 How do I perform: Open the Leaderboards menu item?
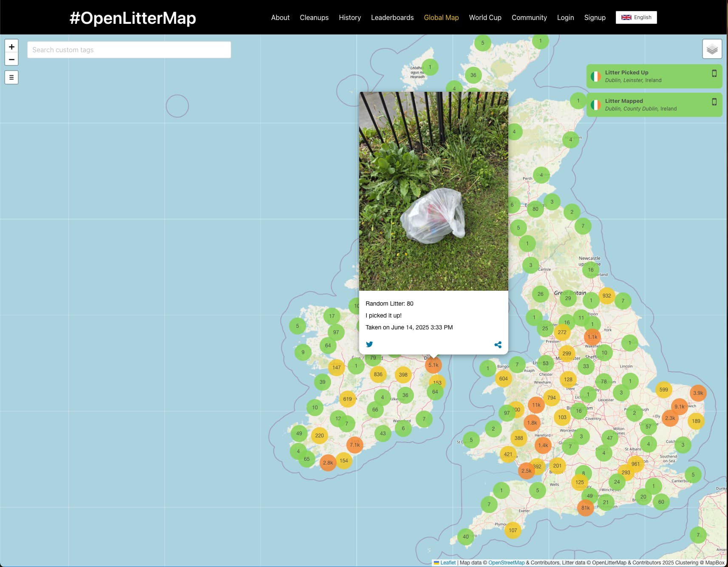pos(392,17)
